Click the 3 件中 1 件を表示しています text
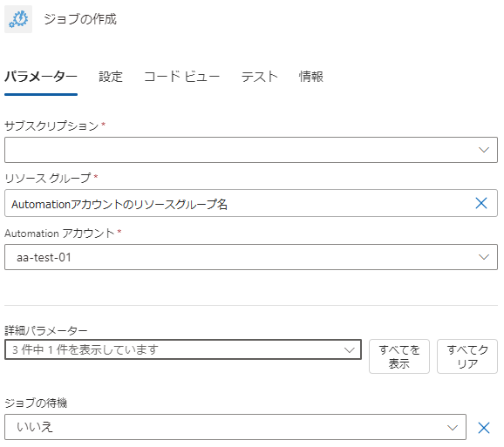 [x=85, y=349]
